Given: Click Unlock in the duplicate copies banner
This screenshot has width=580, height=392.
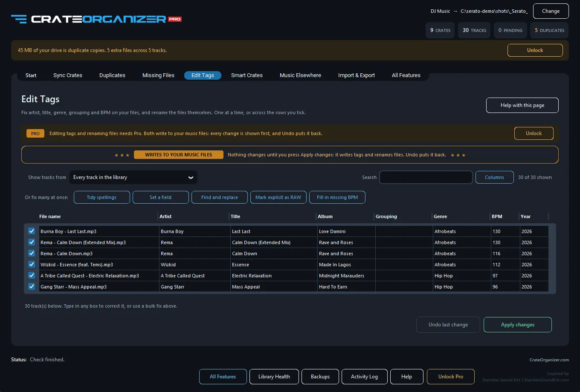Looking at the screenshot, I should point(535,50).
